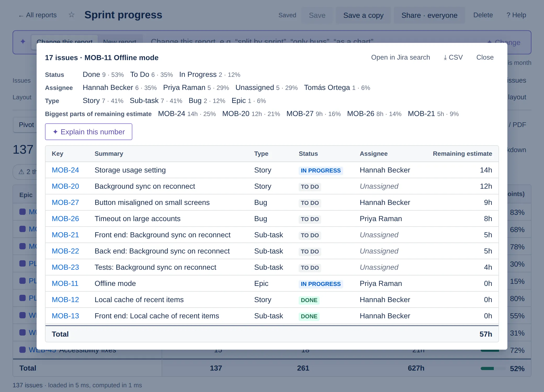Image resolution: width=544 pixels, height=392 pixels.
Task: Open issue MOB-24 link
Action: (x=65, y=170)
